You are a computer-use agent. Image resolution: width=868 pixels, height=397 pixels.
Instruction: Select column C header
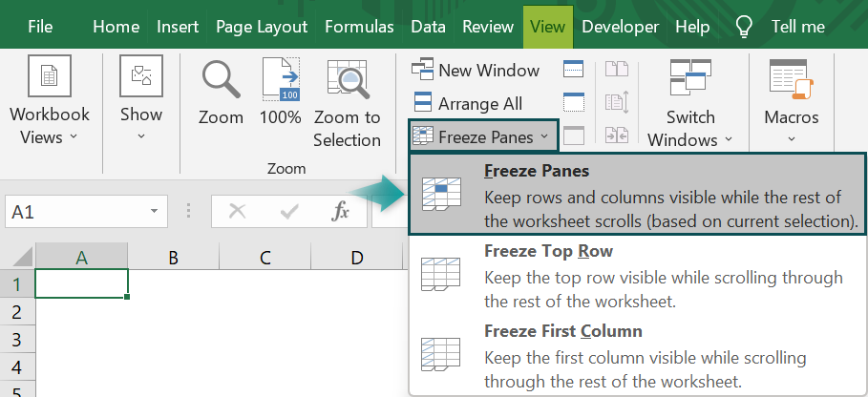click(265, 257)
